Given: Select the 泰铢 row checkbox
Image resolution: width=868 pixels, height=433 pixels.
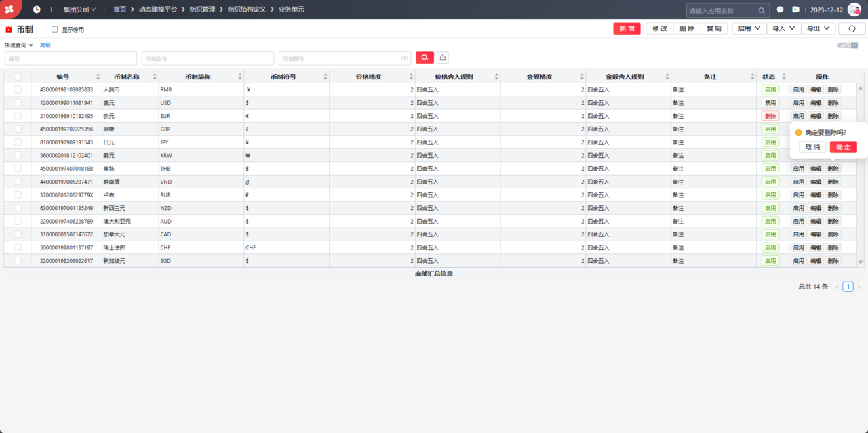Looking at the screenshot, I should click(x=18, y=169).
